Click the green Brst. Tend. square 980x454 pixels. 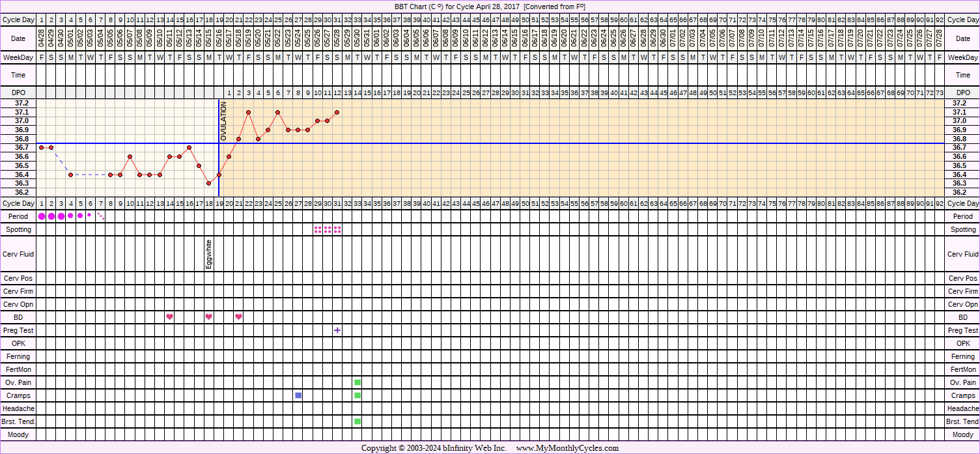[357, 421]
